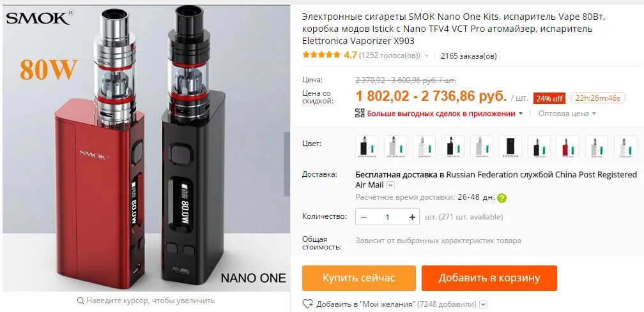The image size is (644, 312).
Task: Click the main SMOK Nano One product image
Action: pos(146,149)
